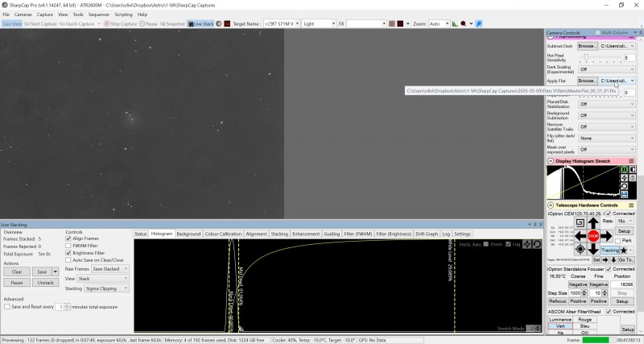Toggle the histogram Log checkbox

tap(508, 244)
